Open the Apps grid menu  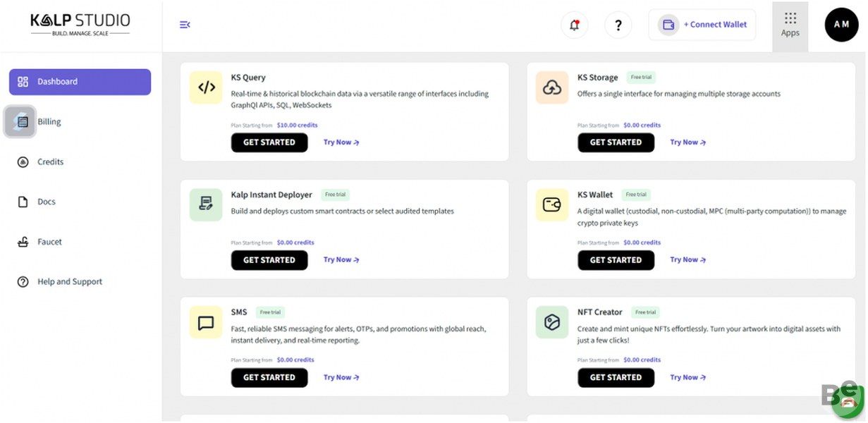(x=790, y=25)
